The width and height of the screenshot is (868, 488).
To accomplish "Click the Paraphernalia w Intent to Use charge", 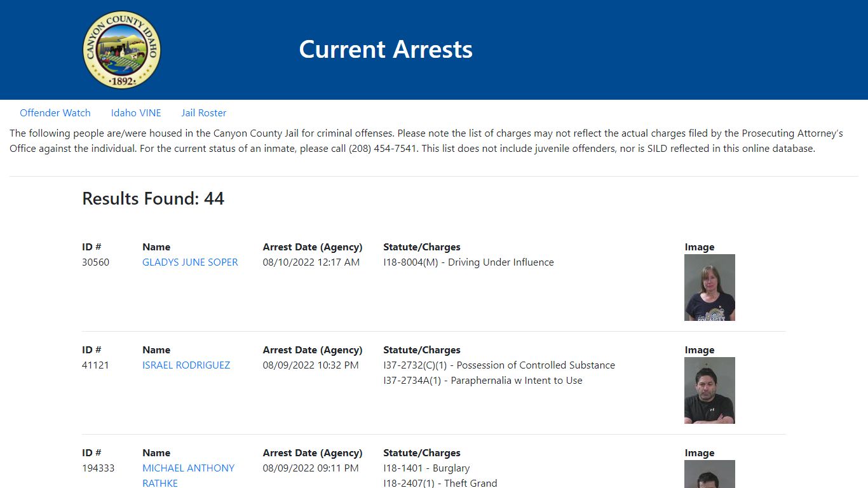I will coord(483,381).
